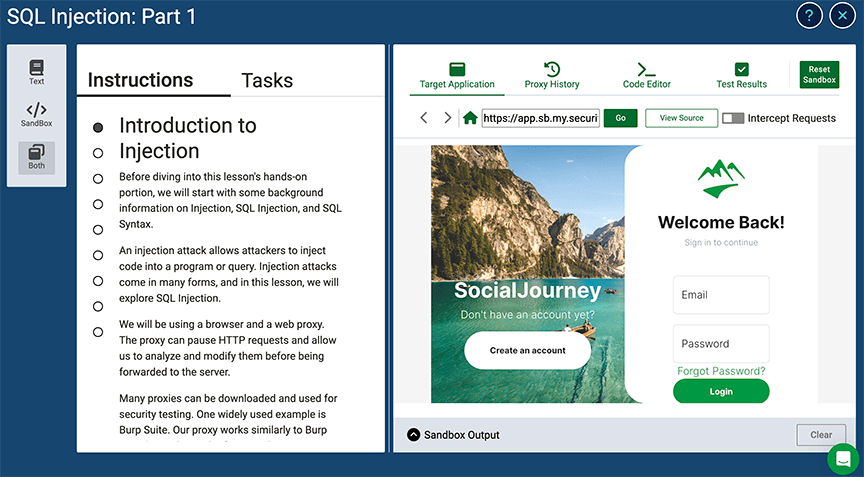The width and height of the screenshot is (864, 477).
Task: Open Proxy History panel
Action: click(x=552, y=75)
